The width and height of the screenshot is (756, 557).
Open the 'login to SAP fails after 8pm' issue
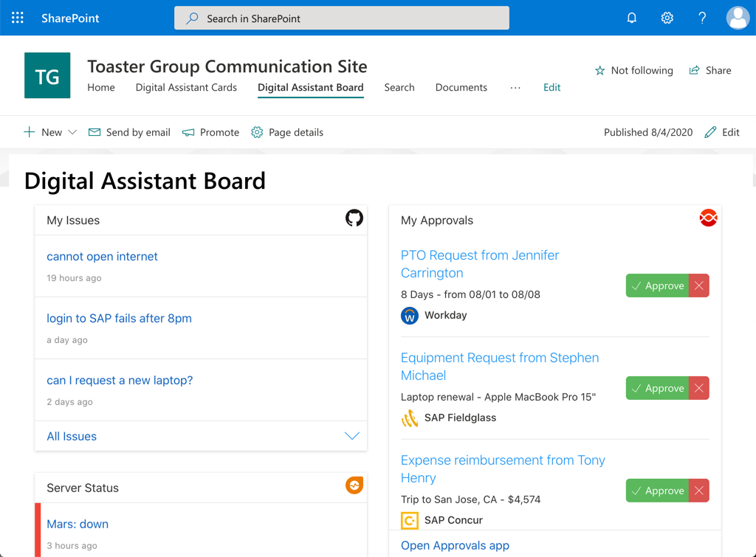click(119, 319)
